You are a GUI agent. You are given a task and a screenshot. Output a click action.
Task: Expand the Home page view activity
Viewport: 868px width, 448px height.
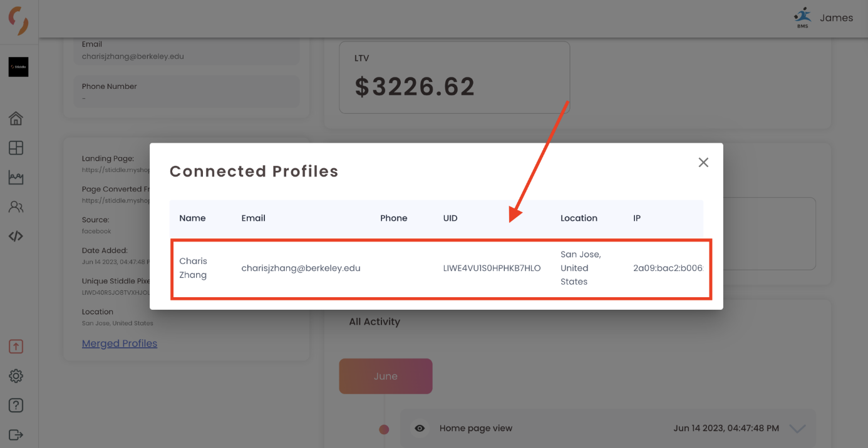tap(797, 429)
